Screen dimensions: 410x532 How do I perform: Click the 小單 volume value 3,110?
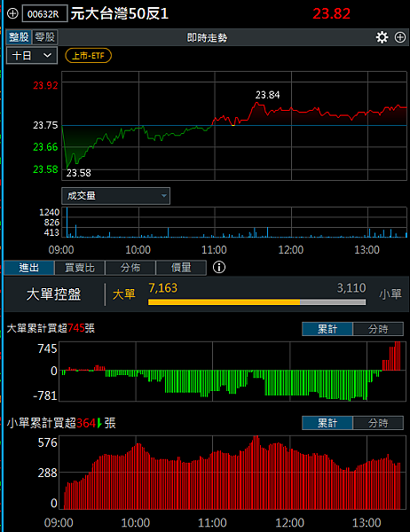tap(351, 288)
